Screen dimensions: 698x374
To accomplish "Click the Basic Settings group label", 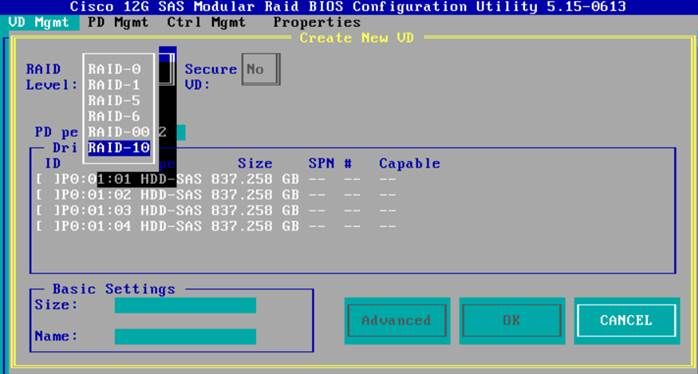I will pos(114,289).
